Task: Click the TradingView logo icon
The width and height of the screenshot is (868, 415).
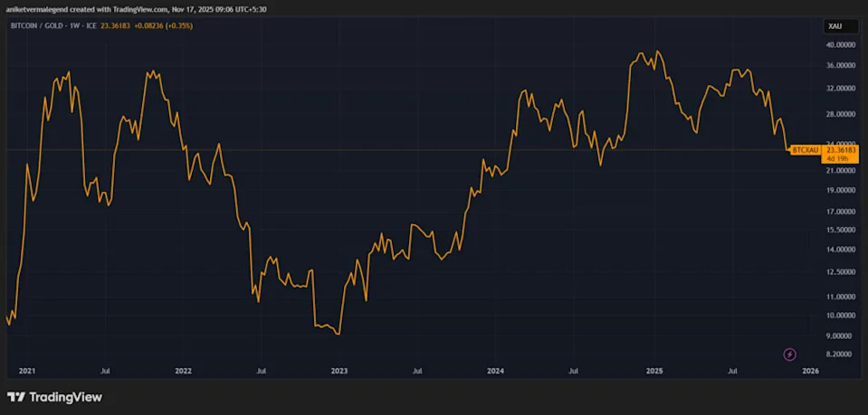Action: pos(16,397)
